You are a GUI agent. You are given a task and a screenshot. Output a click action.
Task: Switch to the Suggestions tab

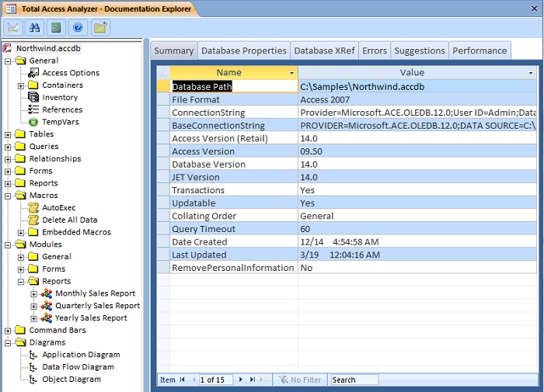pos(420,50)
